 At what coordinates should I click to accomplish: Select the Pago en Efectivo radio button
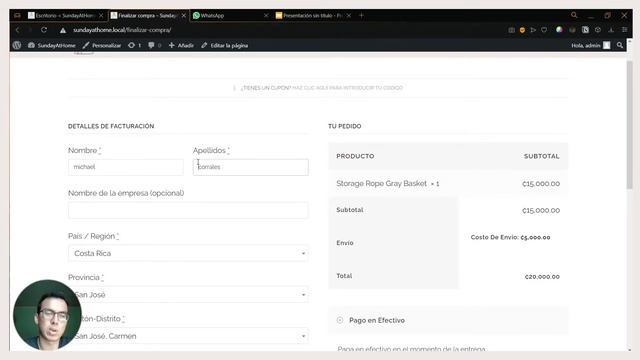coord(340,320)
